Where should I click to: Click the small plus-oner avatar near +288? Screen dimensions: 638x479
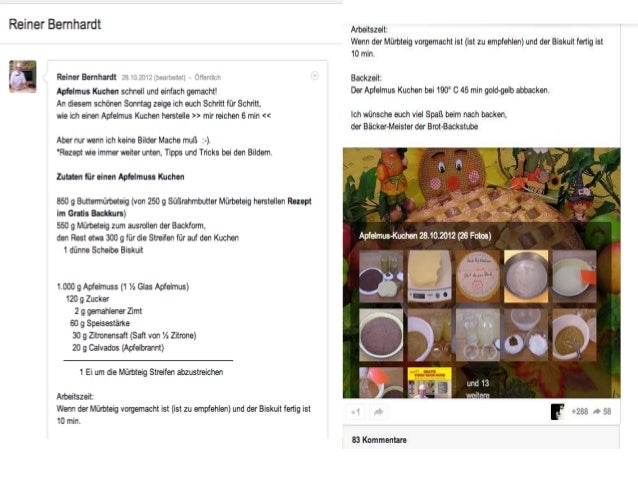coord(557,412)
